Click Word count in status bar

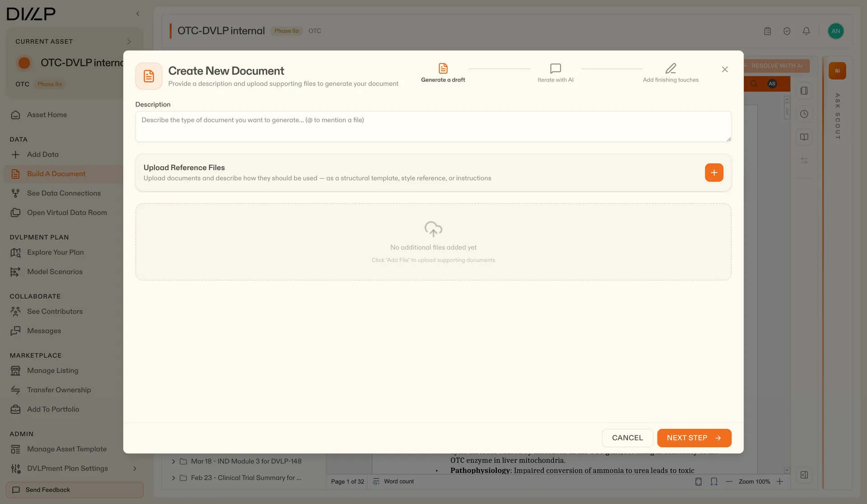pos(393,481)
